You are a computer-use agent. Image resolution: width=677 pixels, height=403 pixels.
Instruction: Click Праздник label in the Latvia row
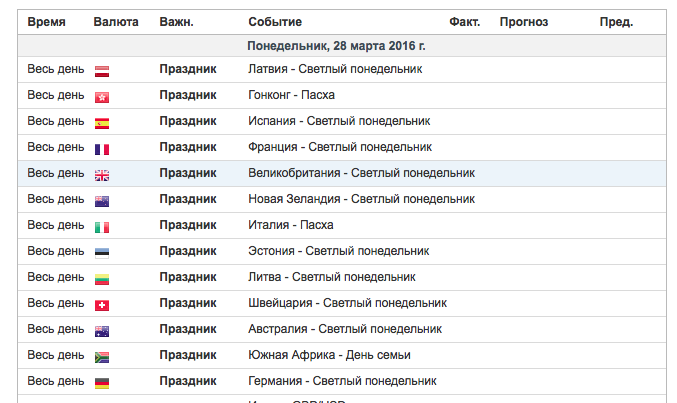(188, 69)
